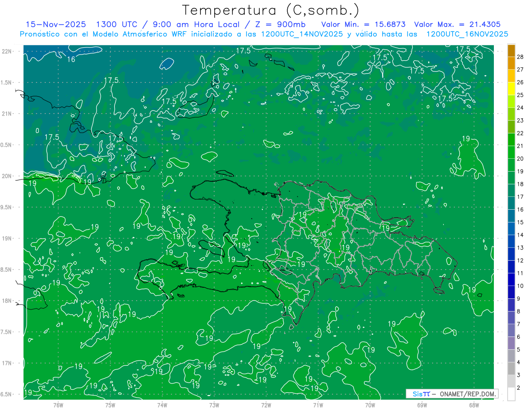Click the legend number '28'

click(520, 57)
